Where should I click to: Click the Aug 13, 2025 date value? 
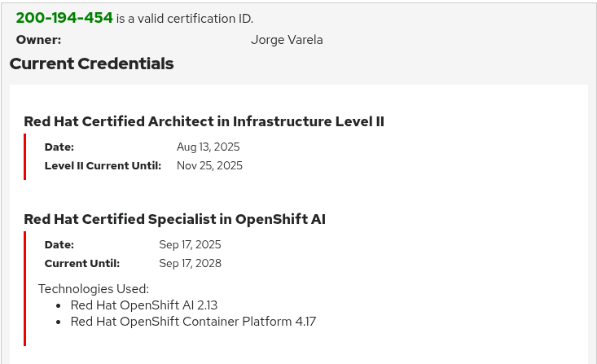[209, 147]
